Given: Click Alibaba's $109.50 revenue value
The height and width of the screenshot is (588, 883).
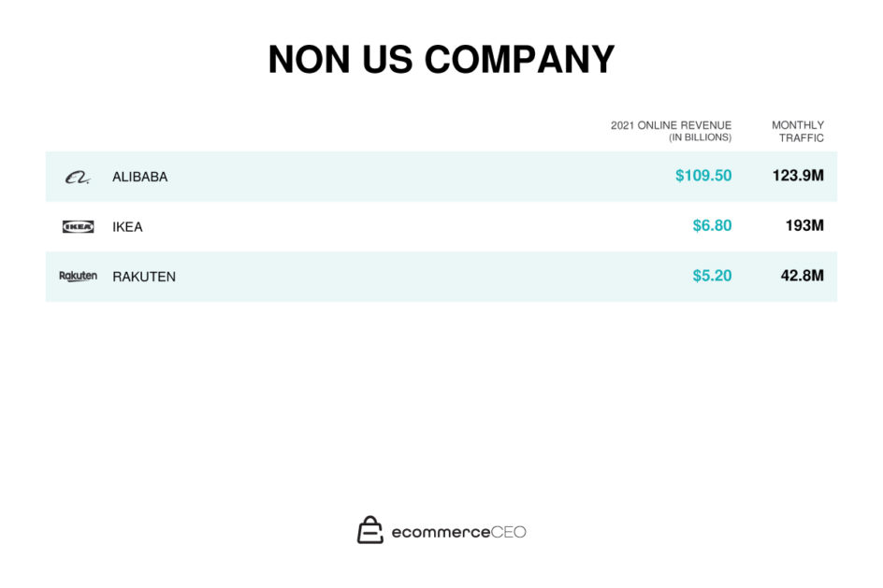Looking at the screenshot, I should [703, 176].
